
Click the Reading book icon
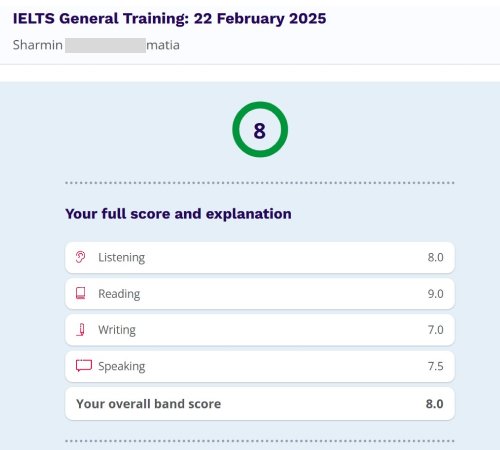81,293
